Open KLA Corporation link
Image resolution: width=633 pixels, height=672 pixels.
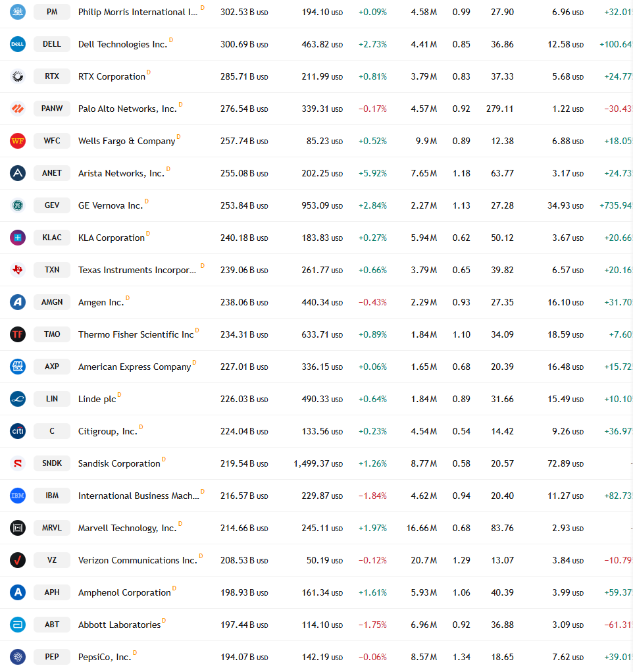(x=111, y=238)
